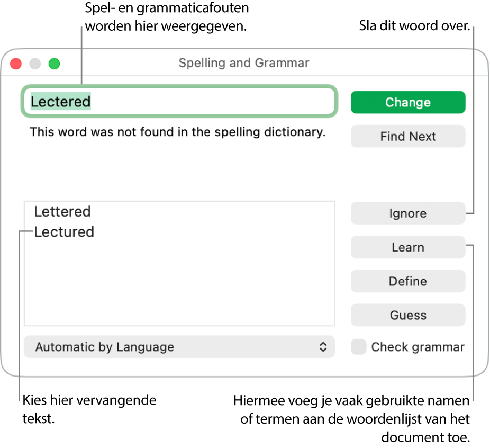Select Lettered from the suggestion list
This screenshot has width=490, height=448.
click(x=62, y=211)
